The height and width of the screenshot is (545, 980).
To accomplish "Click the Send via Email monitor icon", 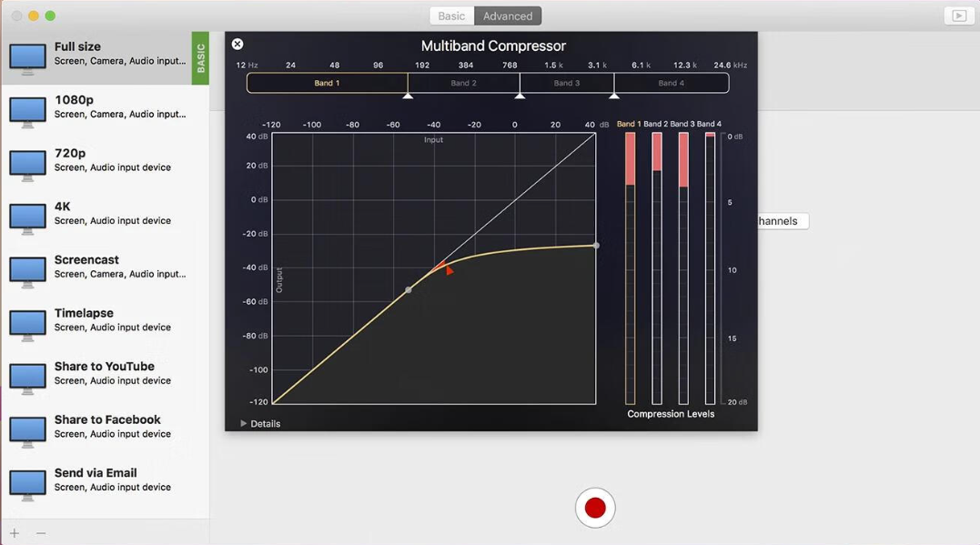I will pos(27,485).
